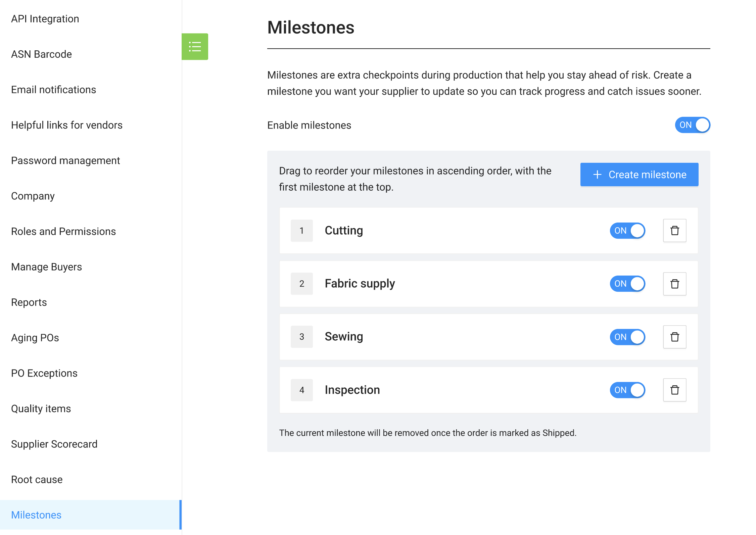The image size is (756, 535).
Task: Open Quality items
Action: tap(41, 409)
